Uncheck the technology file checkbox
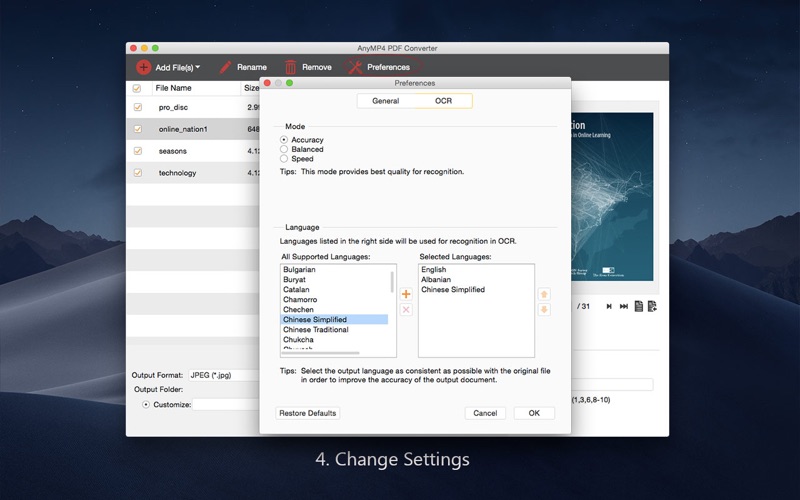 (138, 173)
